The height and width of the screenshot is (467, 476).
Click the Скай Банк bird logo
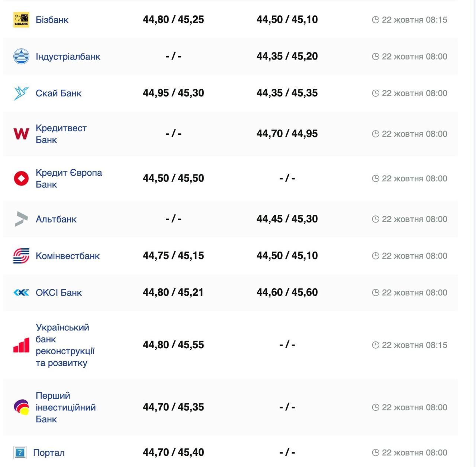point(21,93)
